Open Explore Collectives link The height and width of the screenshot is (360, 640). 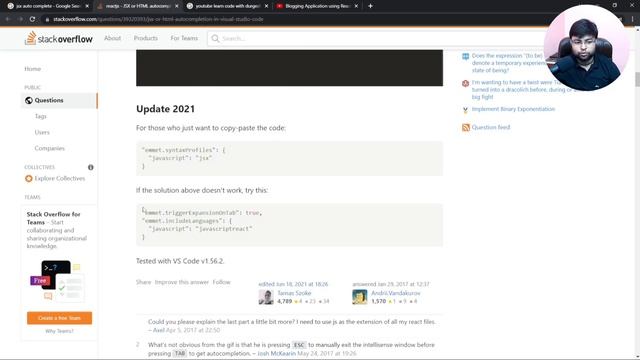[x=60, y=178]
